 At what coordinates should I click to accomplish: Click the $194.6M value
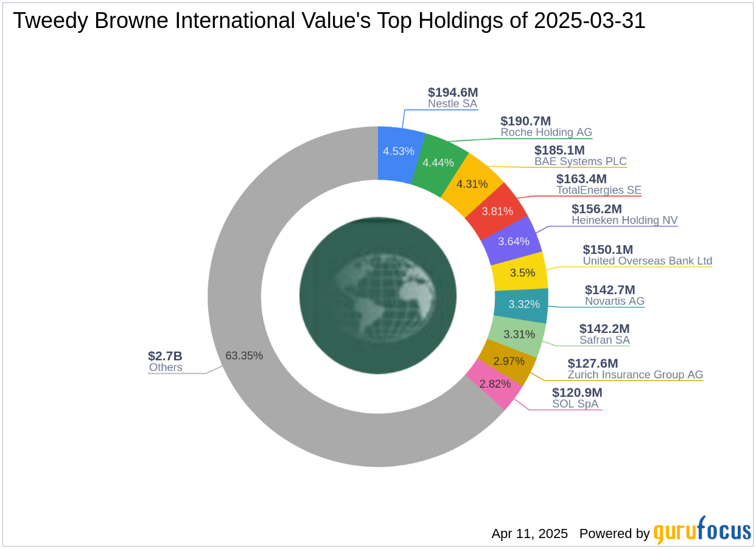pos(452,93)
